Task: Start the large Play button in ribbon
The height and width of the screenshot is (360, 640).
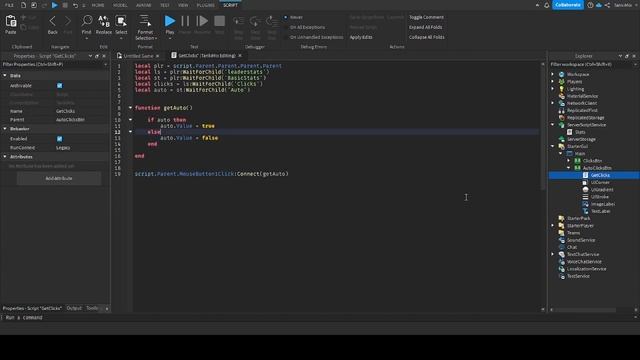Action: (x=169, y=21)
